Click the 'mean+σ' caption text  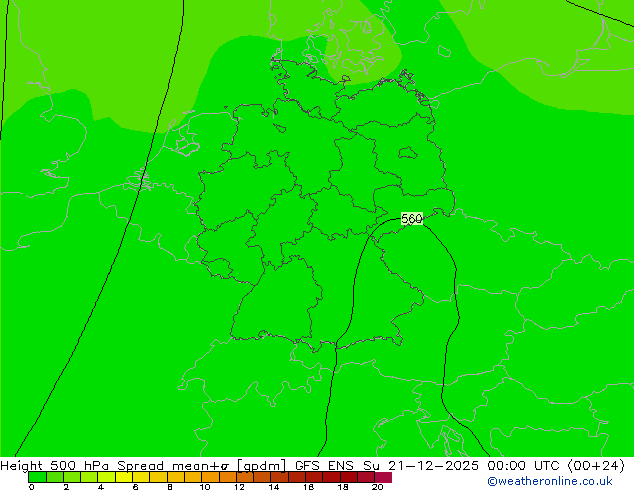[x=201, y=465]
